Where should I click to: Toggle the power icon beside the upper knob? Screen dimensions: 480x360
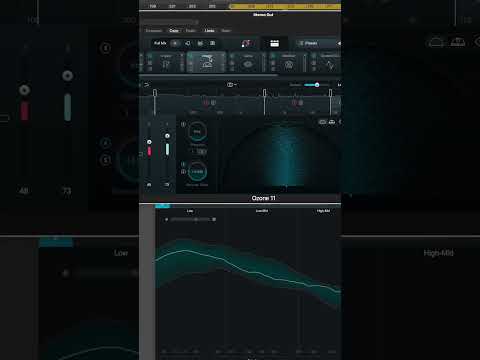(183, 124)
